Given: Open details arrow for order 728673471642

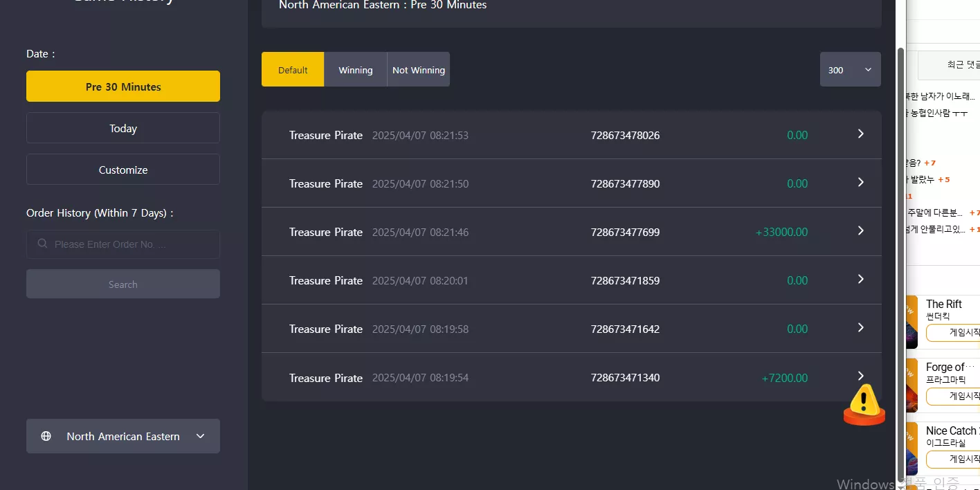Looking at the screenshot, I should (x=861, y=328).
